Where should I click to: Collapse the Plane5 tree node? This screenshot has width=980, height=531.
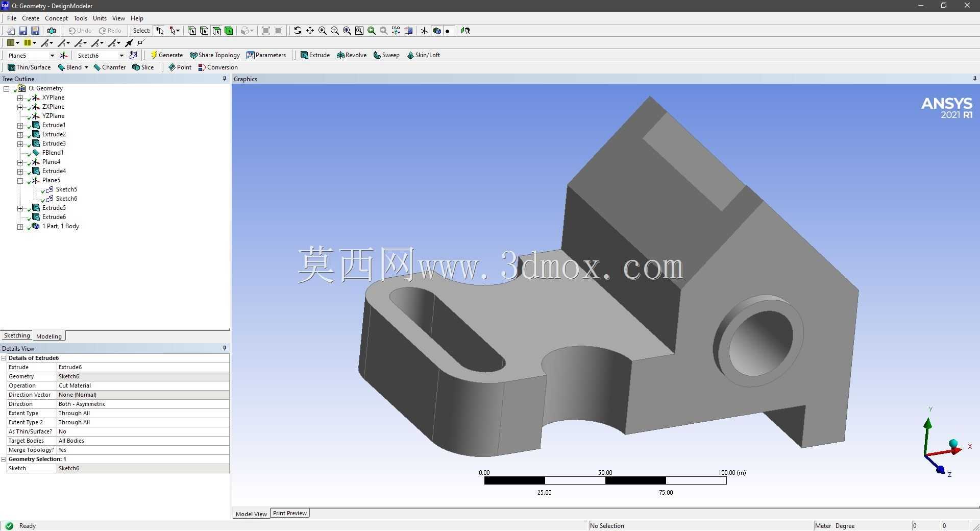pos(20,180)
